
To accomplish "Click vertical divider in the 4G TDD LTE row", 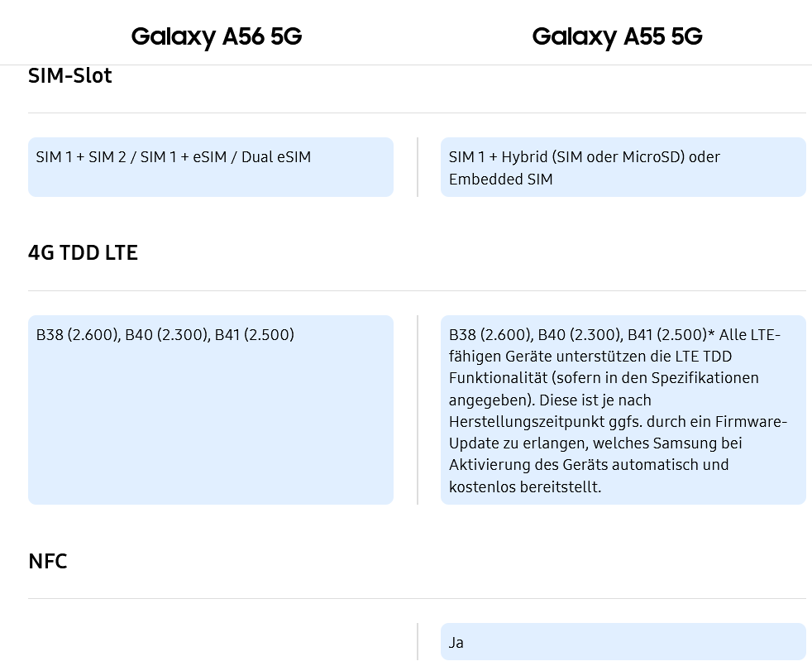I will [x=418, y=410].
